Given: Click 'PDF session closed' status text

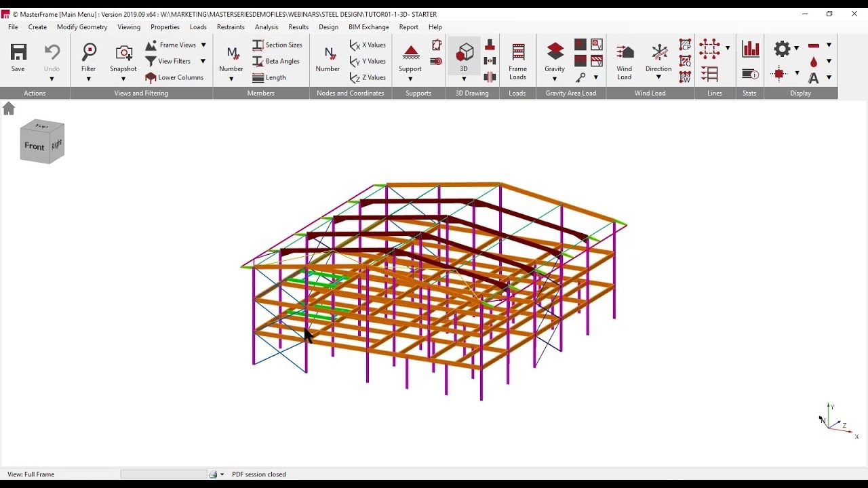Looking at the screenshot, I should click(259, 474).
